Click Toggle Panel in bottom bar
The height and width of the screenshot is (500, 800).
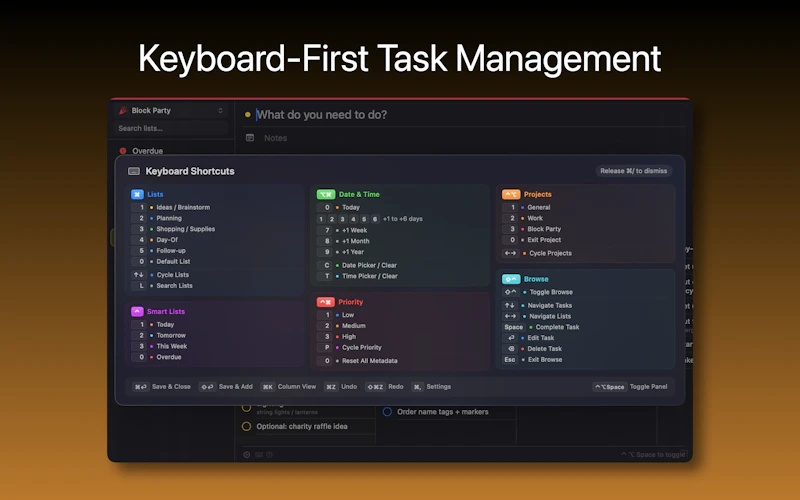(x=631, y=387)
